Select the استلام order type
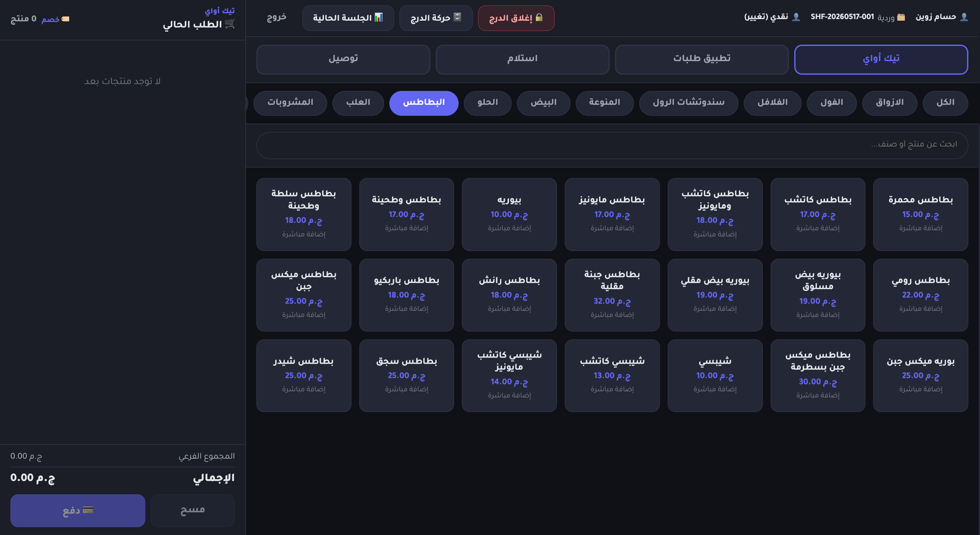Screen dimensions: 980x535 point(522,59)
